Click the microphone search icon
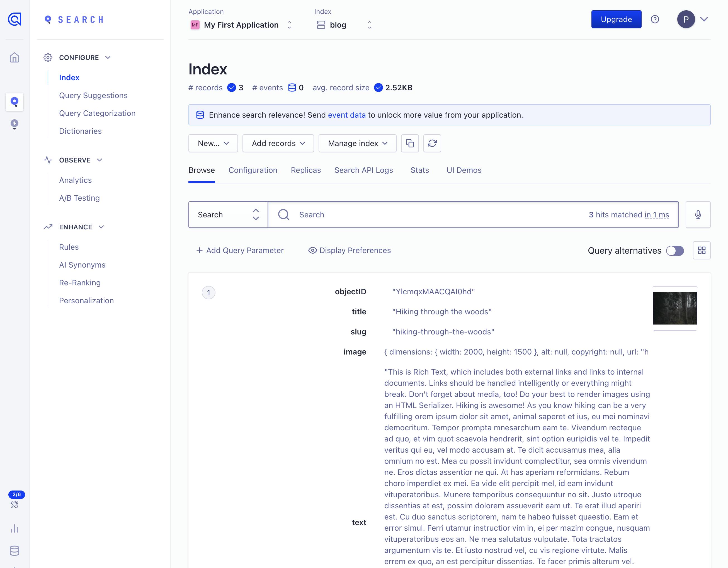This screenshot has height=568, width=728. [698, 214]
